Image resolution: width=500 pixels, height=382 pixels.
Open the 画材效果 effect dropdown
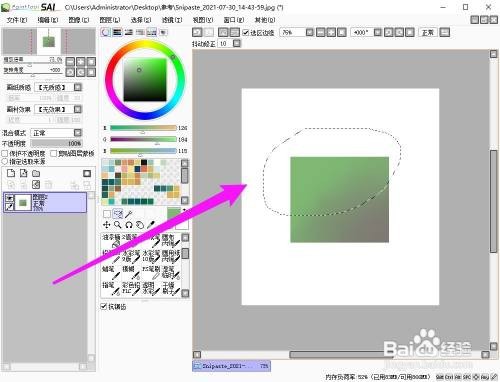[78, 109]
